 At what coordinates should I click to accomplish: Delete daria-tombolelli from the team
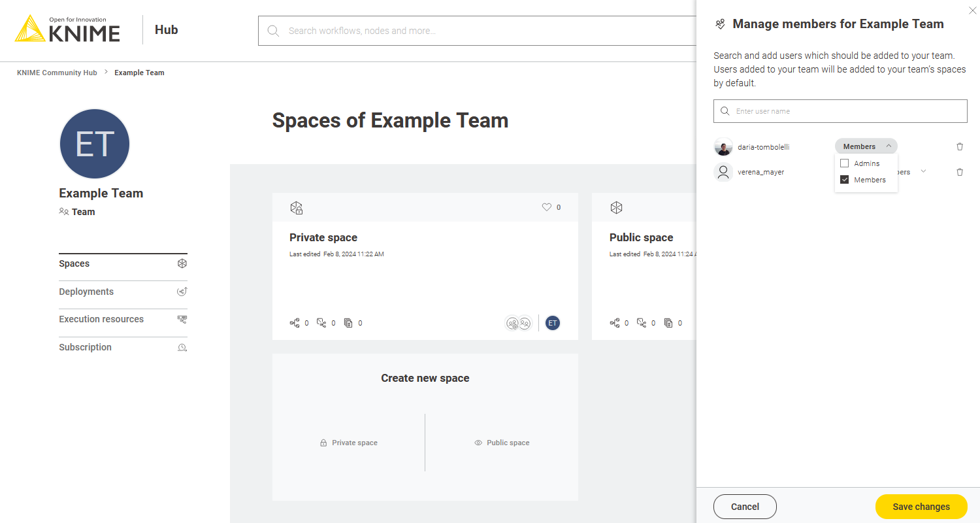tap(959, 146)
